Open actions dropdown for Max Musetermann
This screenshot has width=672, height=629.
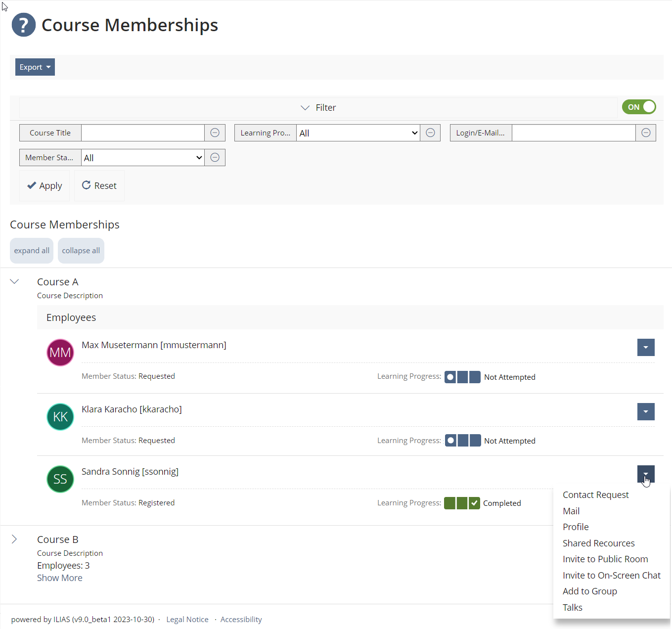pos(645,348)
